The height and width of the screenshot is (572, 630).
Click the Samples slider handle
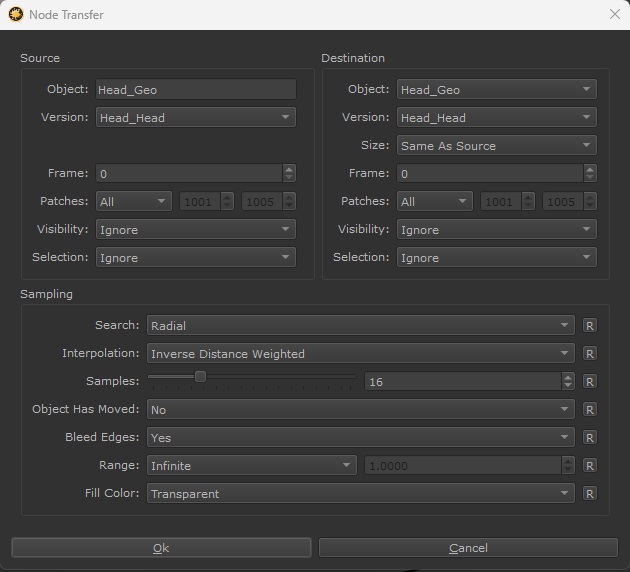200,377
